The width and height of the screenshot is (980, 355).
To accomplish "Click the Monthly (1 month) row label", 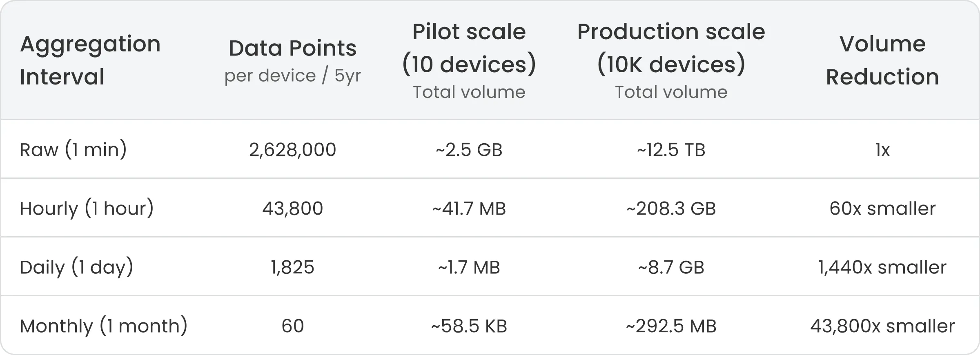I will pos(104,326).
